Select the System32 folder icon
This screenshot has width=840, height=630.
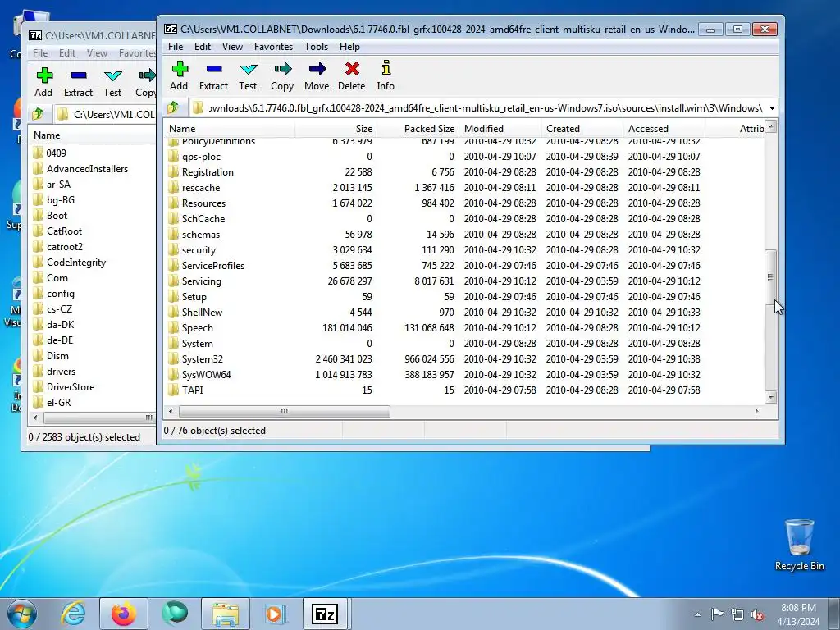tap(173, 359)
